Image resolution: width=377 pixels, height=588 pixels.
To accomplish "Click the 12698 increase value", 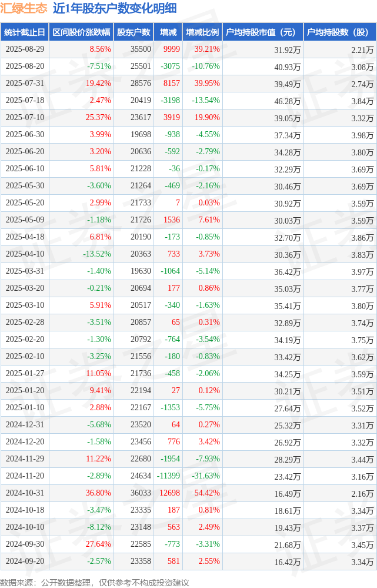I will [170, 493].
